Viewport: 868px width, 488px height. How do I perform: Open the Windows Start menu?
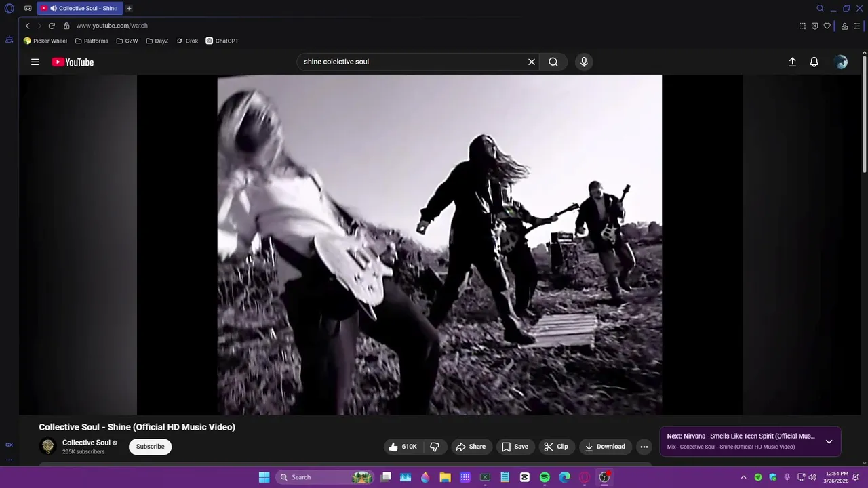pos(264,477)
